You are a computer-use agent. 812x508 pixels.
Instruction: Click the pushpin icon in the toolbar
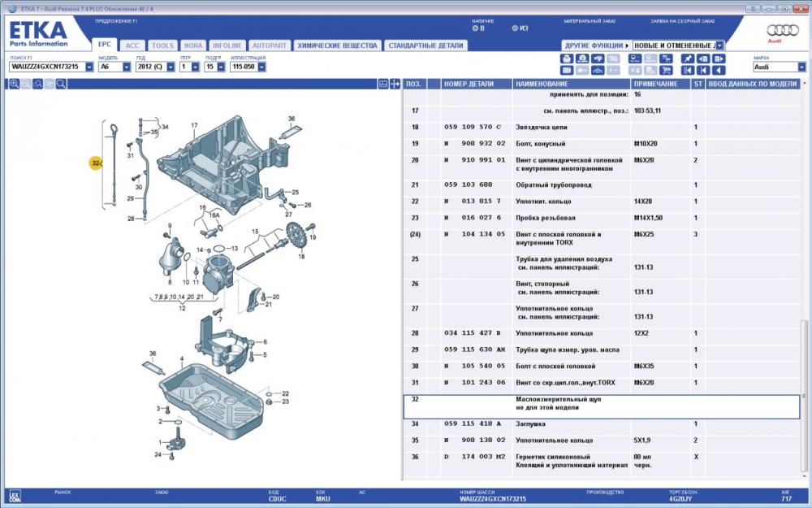(x=688, y=59)
